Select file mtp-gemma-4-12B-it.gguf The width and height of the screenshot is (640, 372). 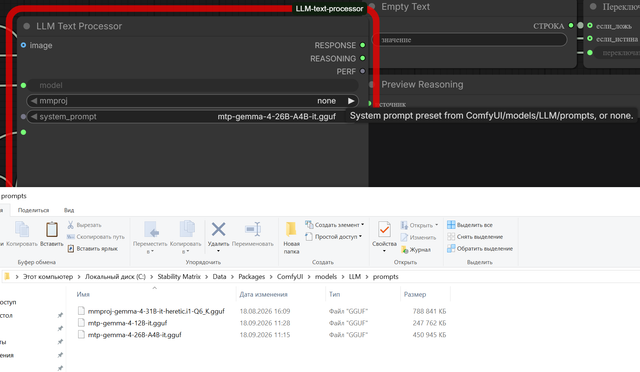click(127, 323)
